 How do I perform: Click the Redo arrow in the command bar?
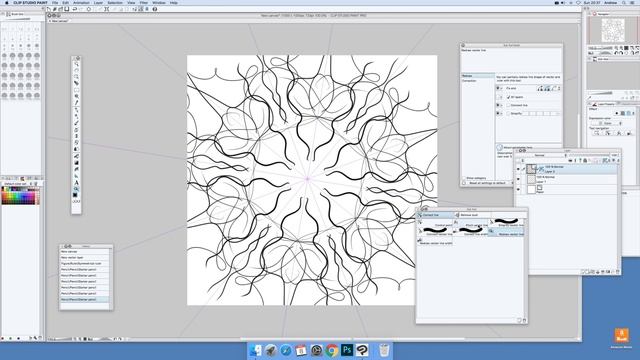[81, 9]
